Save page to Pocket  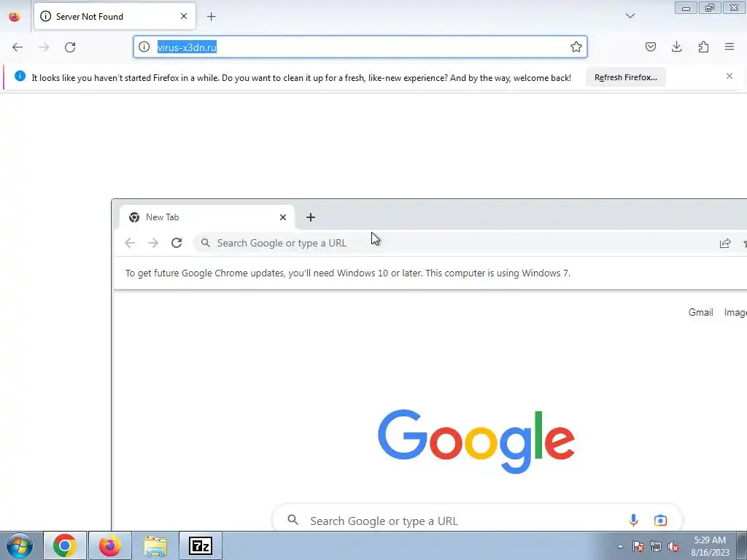point(650,47)
